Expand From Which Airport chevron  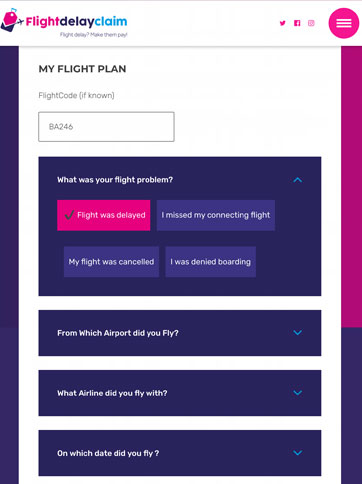pyautogui.click(x=297, y=333)
